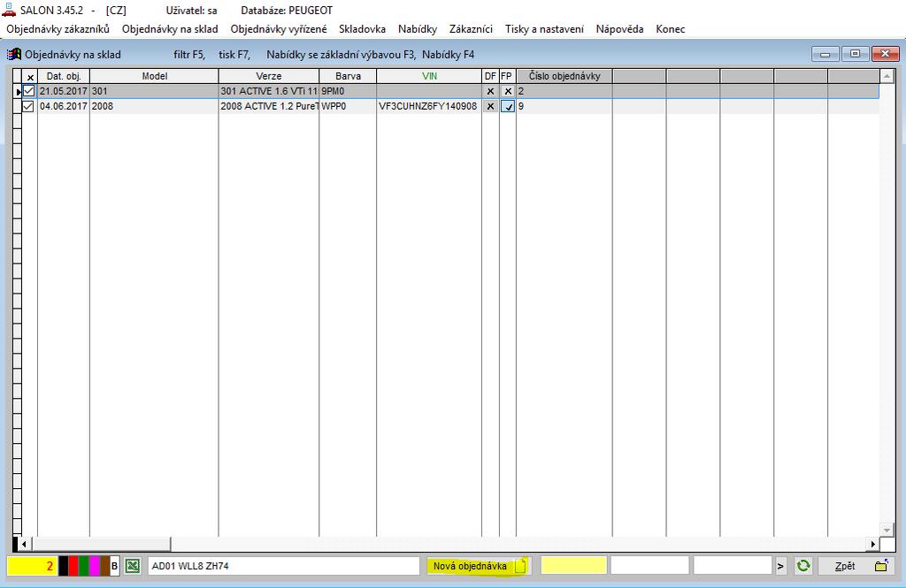The height and width of the screenshot is (588, 906).
Task: Select the brown color swatch
Action: pos(105,566)
